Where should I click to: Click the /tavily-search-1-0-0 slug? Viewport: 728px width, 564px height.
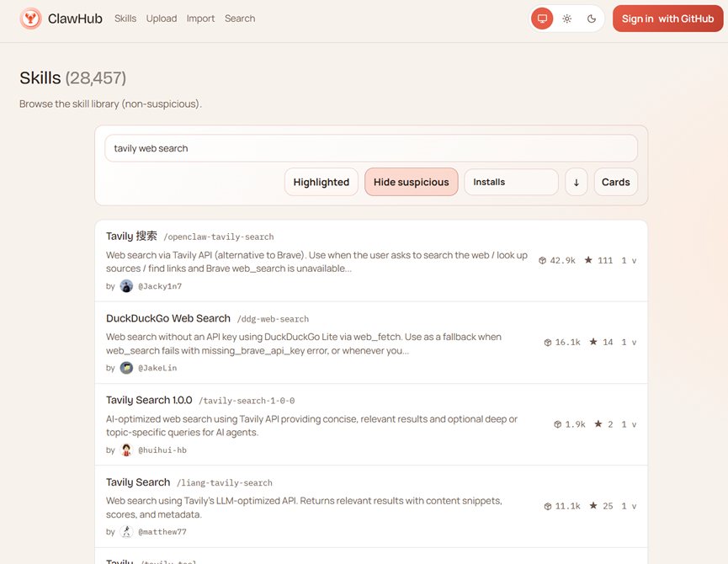pyautogui.click(x=247, y=401)
